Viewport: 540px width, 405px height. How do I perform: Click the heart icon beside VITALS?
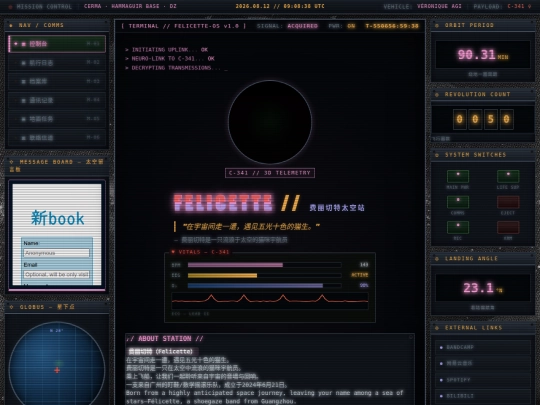173,252
